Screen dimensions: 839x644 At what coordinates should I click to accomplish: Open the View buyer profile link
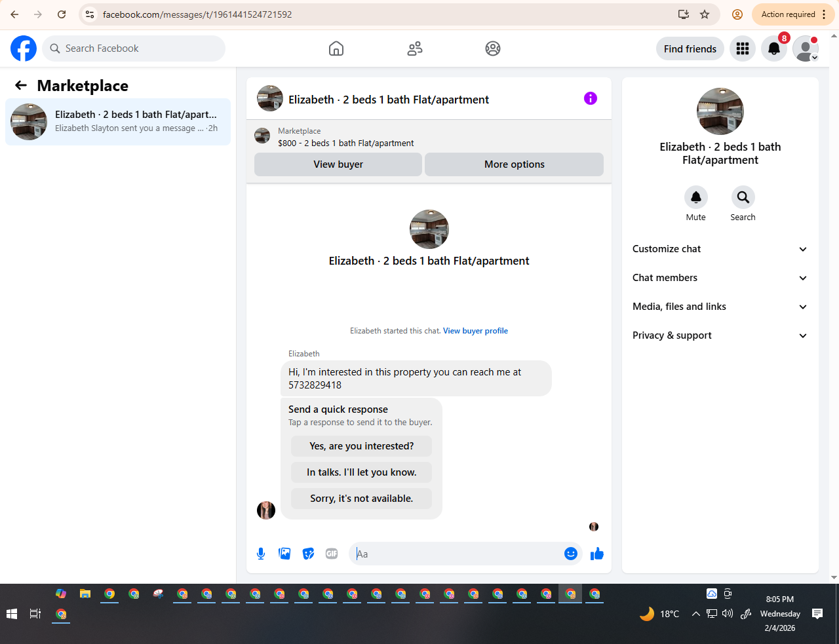(475, 331)
